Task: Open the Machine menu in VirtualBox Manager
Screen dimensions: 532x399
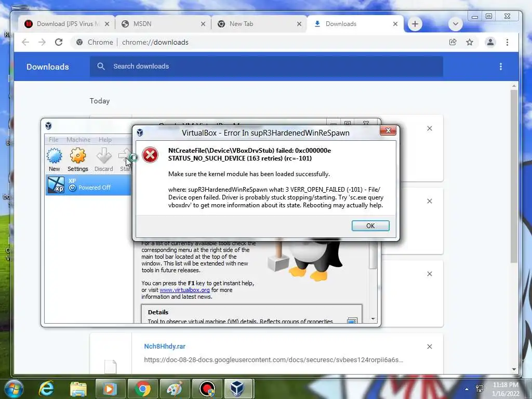Action: point(78,139)
